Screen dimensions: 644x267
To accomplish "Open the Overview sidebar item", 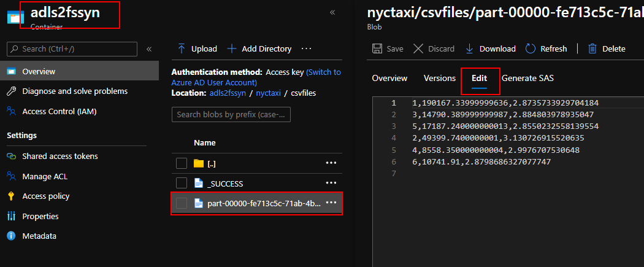I will pyautogui.click(x=79, y=71).
